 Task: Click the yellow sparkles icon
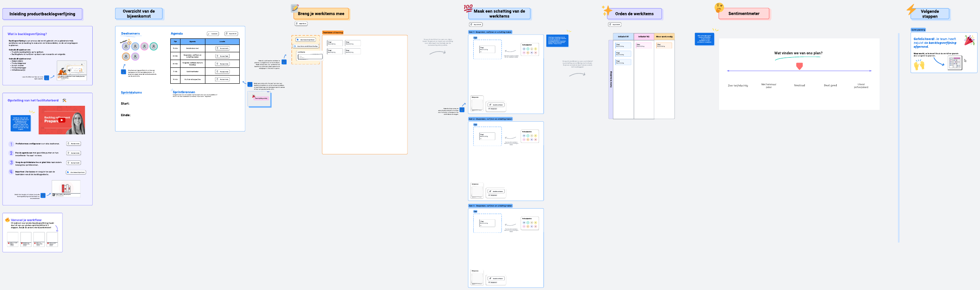pos(607,10)
